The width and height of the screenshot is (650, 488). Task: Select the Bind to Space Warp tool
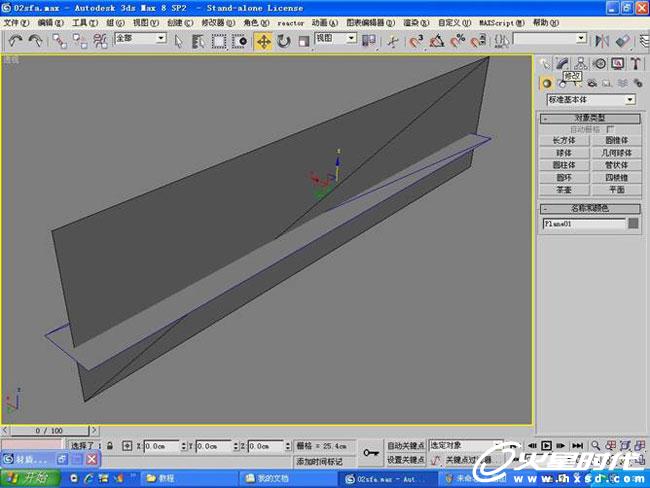point(100,41)
